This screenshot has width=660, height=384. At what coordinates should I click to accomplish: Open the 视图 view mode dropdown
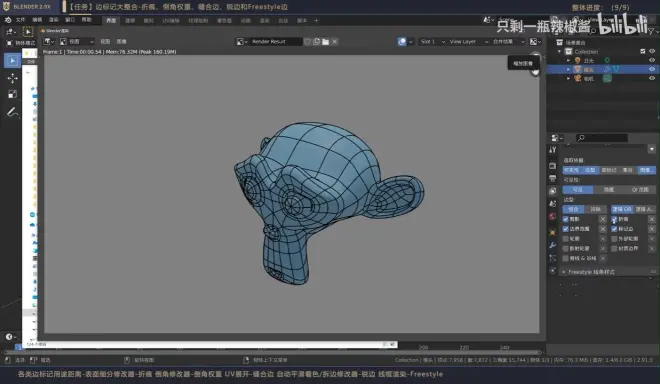coord(76,41)
